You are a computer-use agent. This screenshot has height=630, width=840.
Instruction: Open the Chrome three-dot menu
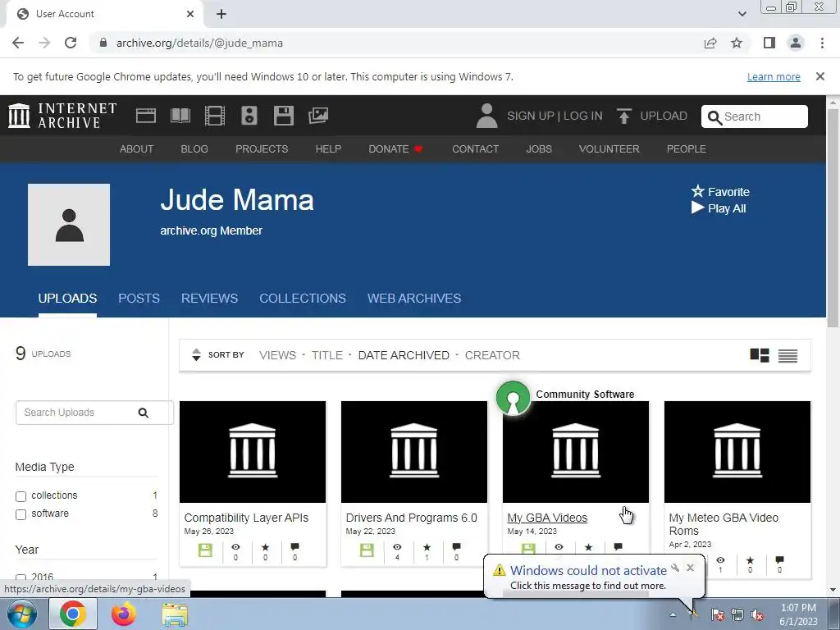[x=822, y=43]
